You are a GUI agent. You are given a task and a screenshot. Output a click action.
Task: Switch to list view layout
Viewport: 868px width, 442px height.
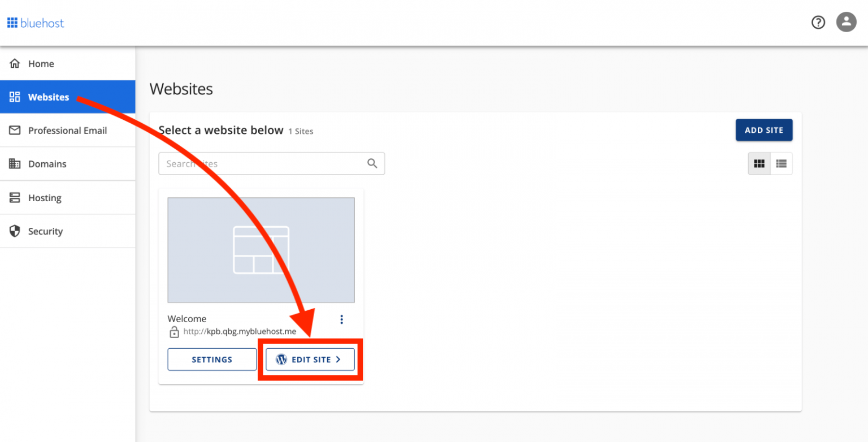(x=781, y=163)
